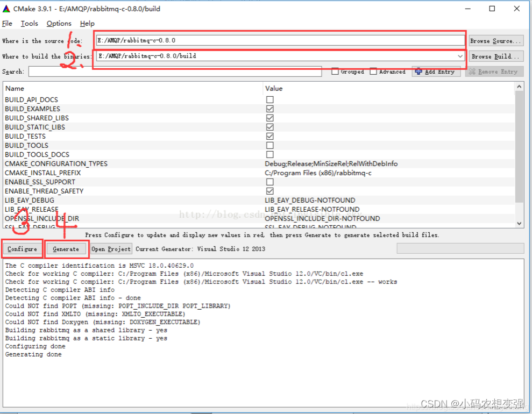Click the Search input field
Viewport: 532px width, 414px height.
pos(175,72)
